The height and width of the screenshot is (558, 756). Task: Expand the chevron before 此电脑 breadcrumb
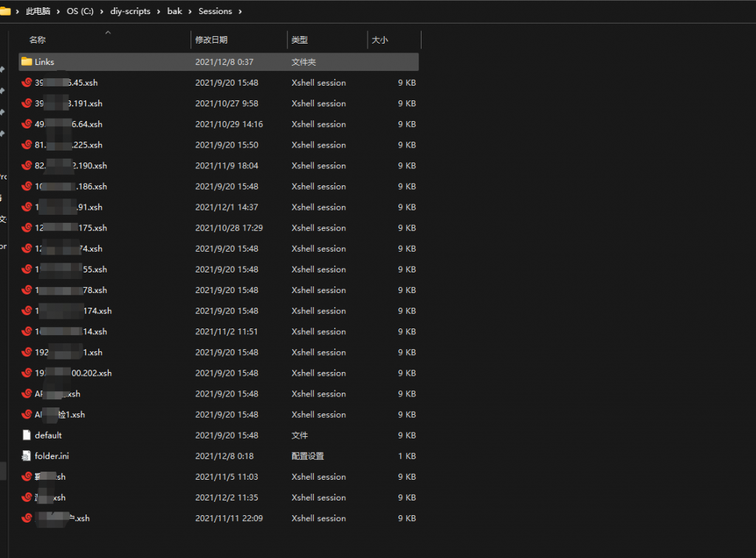coord(18,12)
